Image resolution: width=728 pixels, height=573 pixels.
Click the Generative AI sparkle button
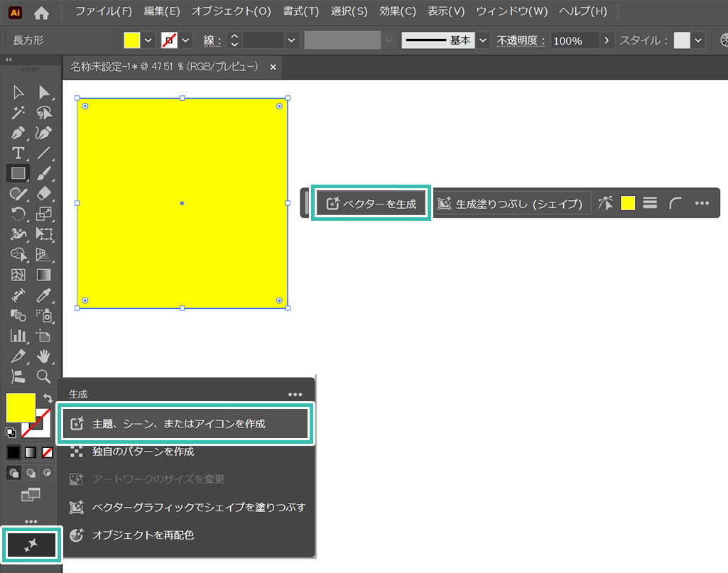click(31, 545)
